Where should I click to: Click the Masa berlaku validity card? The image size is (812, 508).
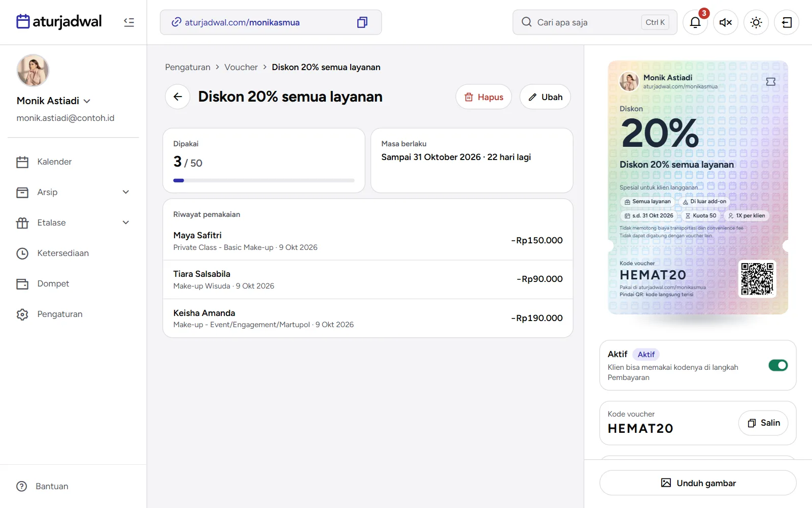coord(472,161)
